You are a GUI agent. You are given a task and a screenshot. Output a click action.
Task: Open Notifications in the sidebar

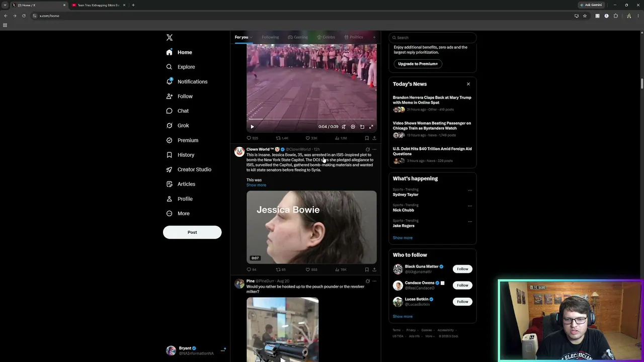click(187, 81)
